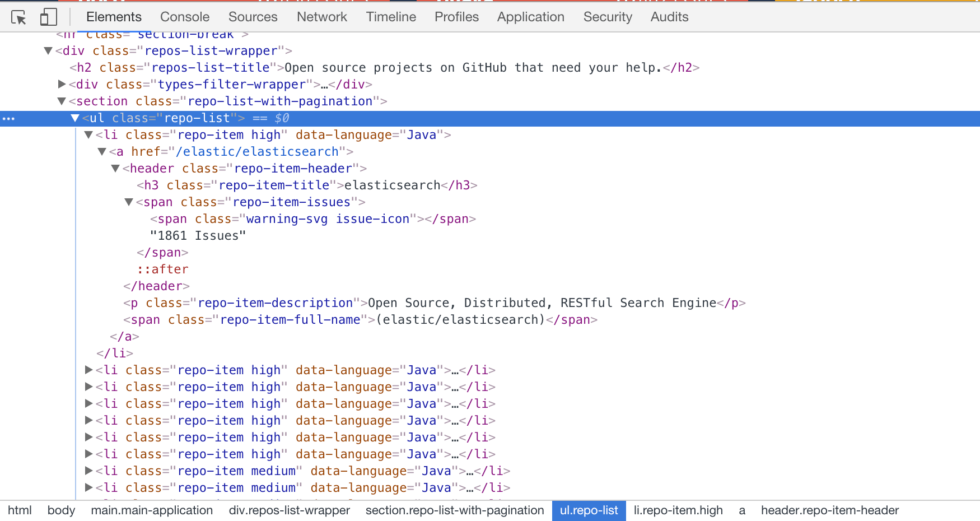Select the ::after pseudo-element line
The image size is (980, 521).
coord(162,269)
